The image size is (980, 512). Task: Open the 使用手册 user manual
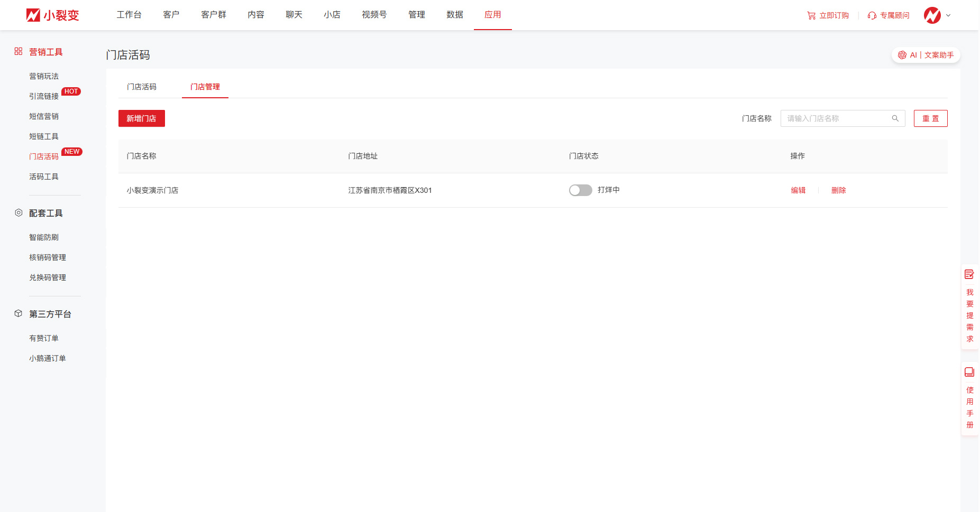(969, 399)
